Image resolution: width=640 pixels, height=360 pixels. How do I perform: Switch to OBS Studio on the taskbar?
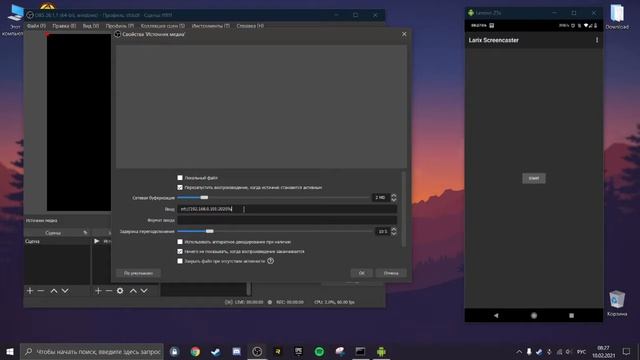click(x=257, y=351)
